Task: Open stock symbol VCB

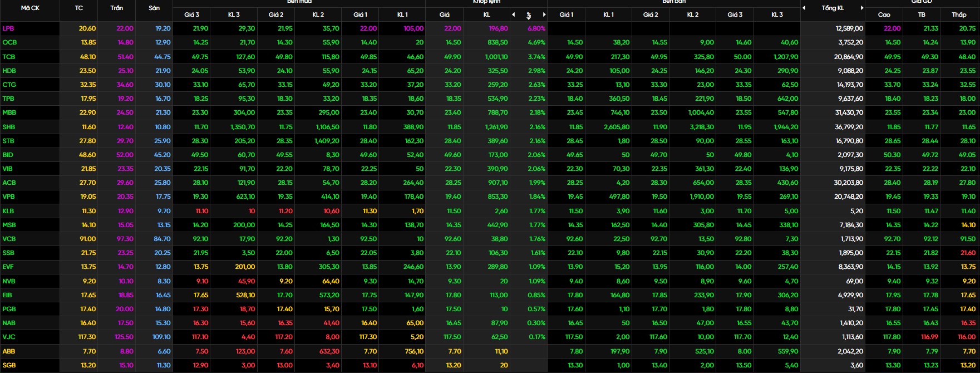Action: point(9,239)
